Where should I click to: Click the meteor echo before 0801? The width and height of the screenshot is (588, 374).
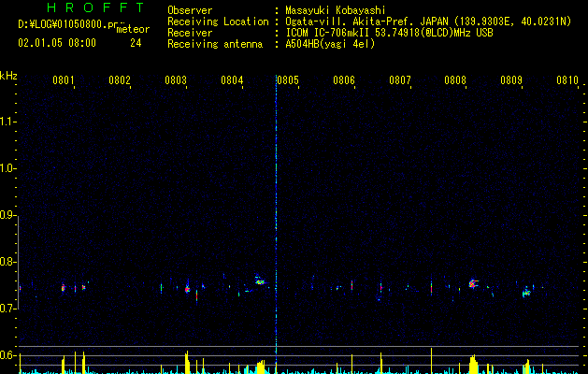tap(63, 288)
